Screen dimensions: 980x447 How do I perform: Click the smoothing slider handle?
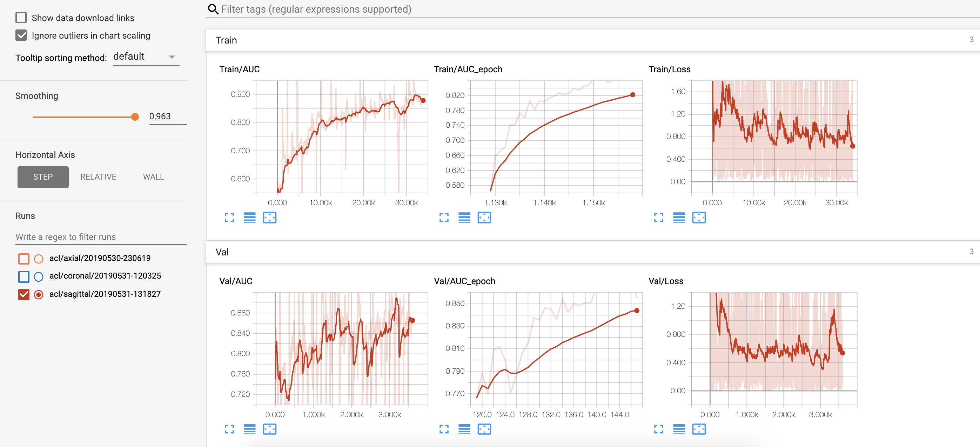tap(135, 117)
